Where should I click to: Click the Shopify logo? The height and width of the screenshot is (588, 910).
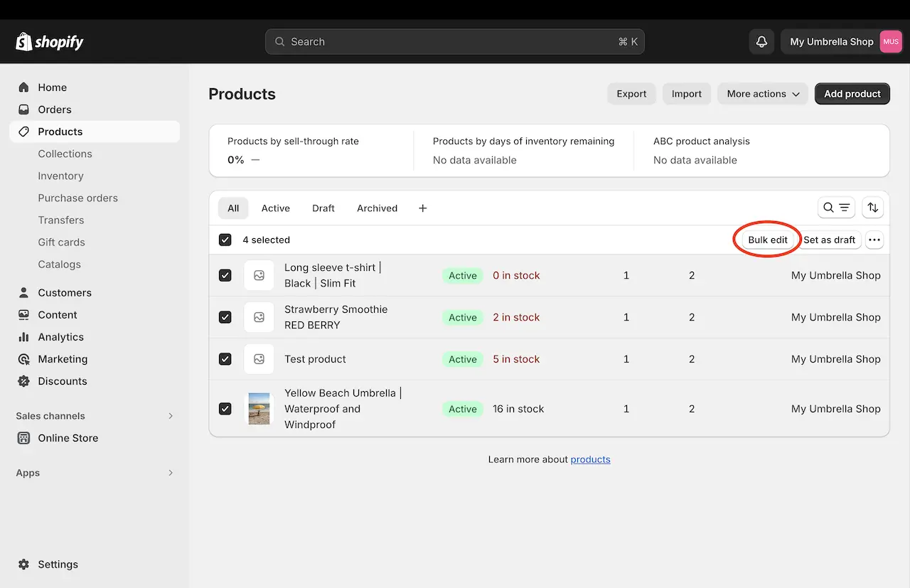tap(50, 42)
